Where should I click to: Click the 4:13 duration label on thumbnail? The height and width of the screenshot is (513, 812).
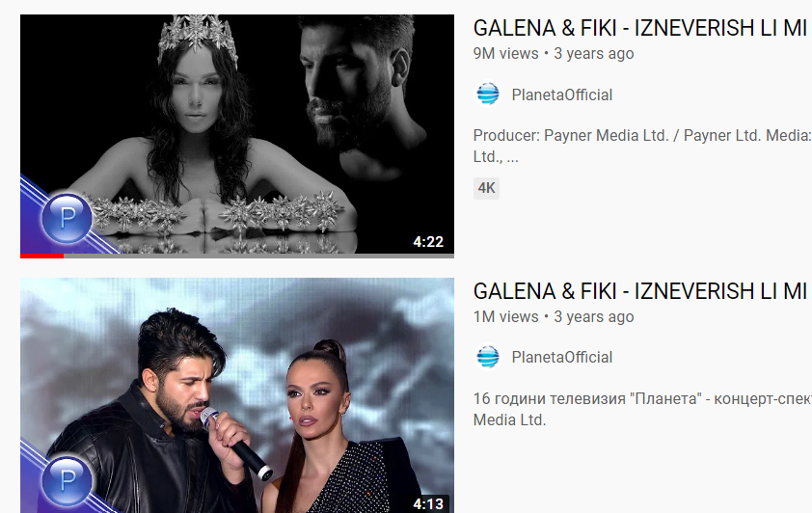point(428,503)
